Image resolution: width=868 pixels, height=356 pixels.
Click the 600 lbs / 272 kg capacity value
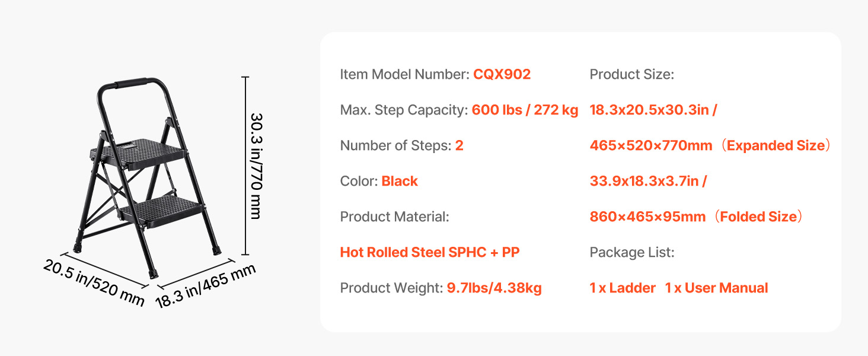(525, 110)
